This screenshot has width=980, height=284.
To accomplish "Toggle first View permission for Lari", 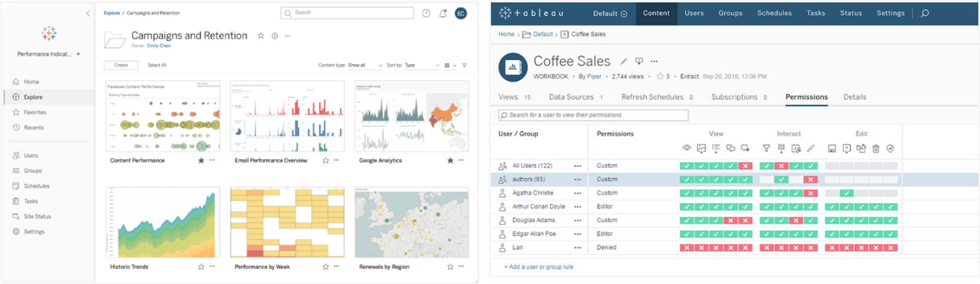I will point(686,248).
